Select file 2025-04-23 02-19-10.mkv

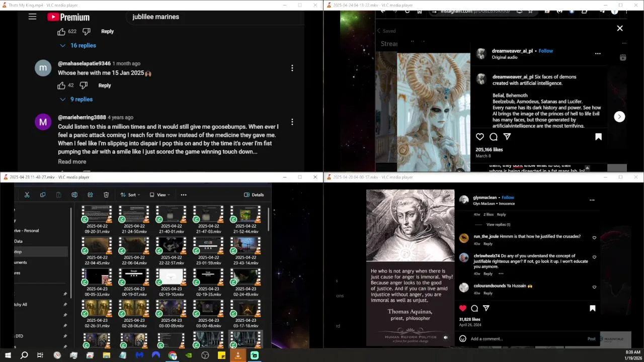[172, 282]
